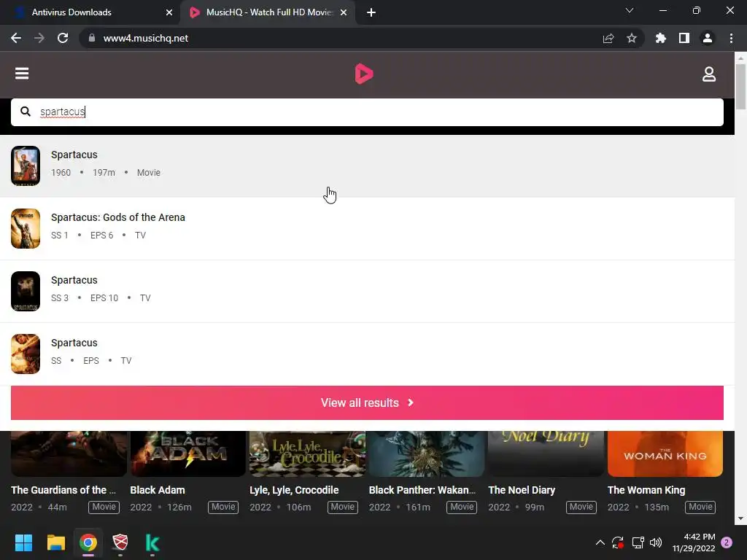Open The Guardians of the ... movie title
This screenshot has height=560, width=747.
click(x=63, y=490)
